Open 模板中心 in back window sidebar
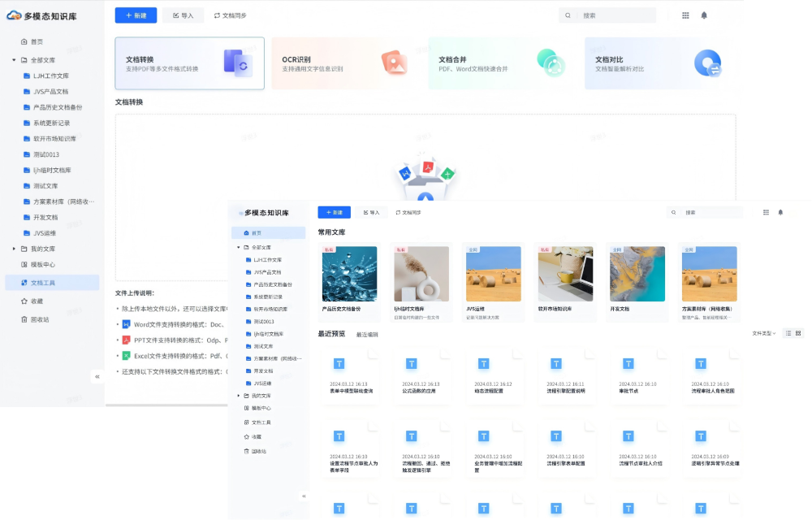 pyautogui.click(x=38, y=264)
